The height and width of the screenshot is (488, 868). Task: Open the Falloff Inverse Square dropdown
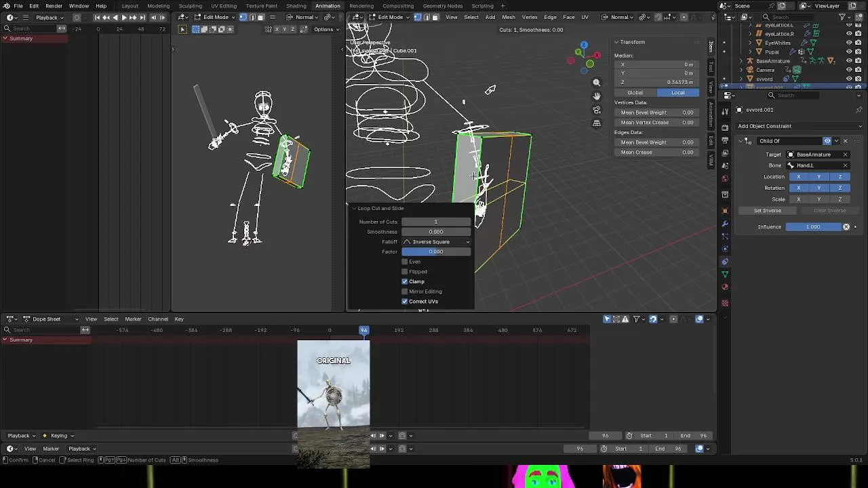coord(436,242)
